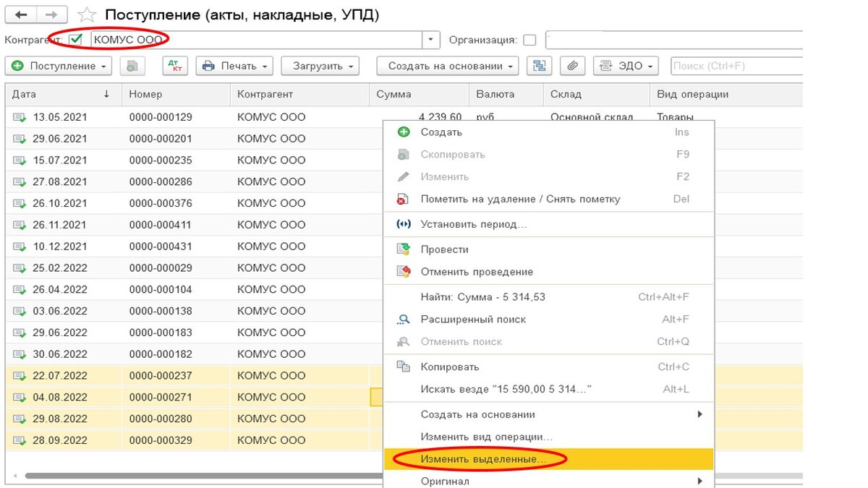This screenshot has height=488, width=868.
Task: Select Провести in context menu
Action: (548, 249)
